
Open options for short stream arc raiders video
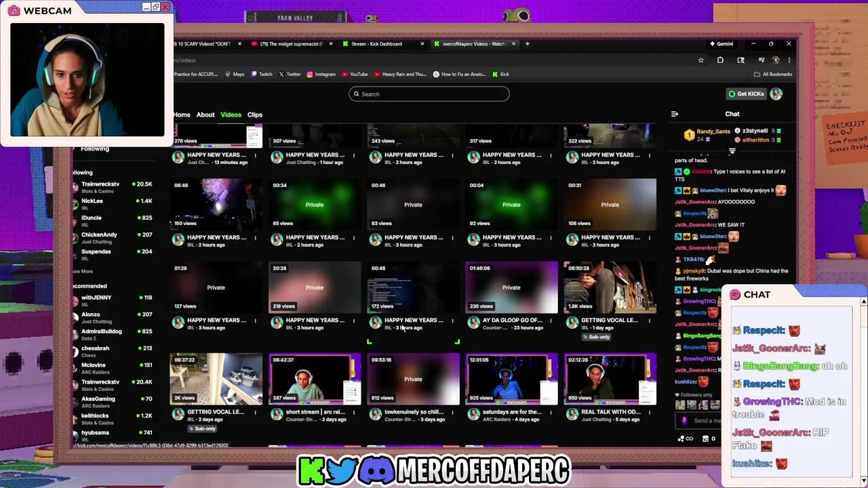[x=353, y=412]
